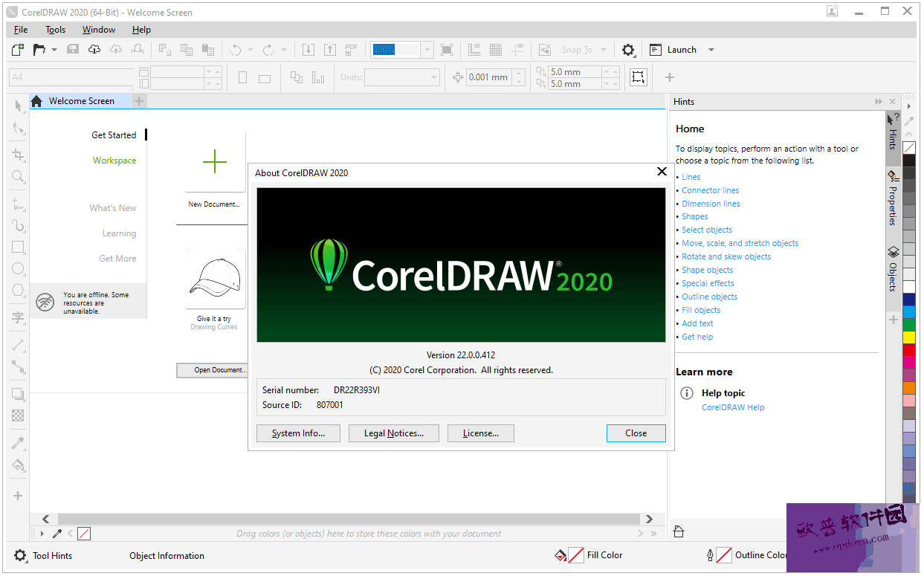The width and height of the screenshot is (924, 576).
Task: Select the Get More section
Action: (x=117, y=259)
